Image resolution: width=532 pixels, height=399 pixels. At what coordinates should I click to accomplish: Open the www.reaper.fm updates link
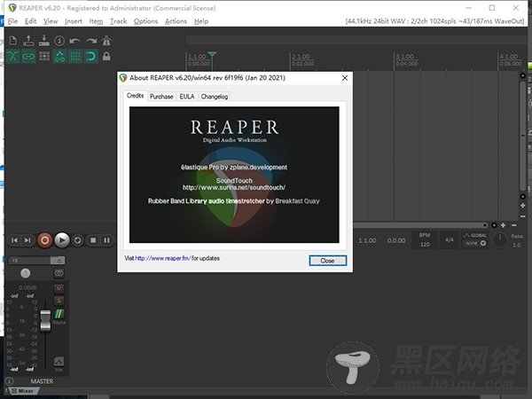163,258
